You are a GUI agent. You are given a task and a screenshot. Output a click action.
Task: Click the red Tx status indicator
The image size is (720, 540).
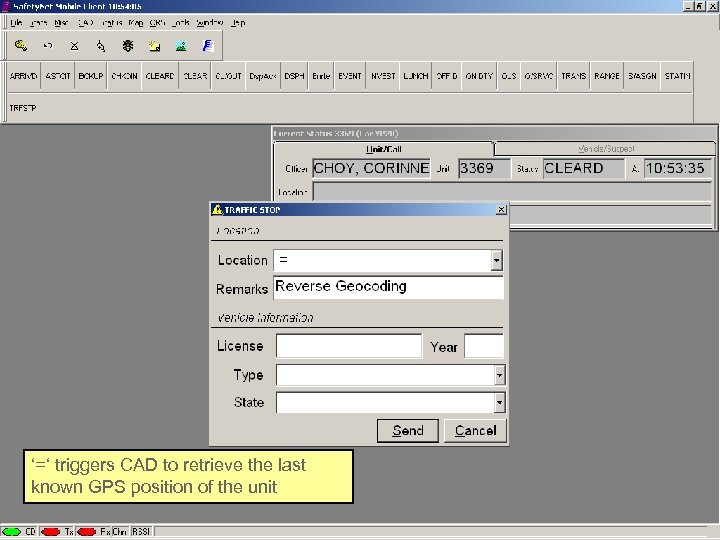click(x=51, y=532)
